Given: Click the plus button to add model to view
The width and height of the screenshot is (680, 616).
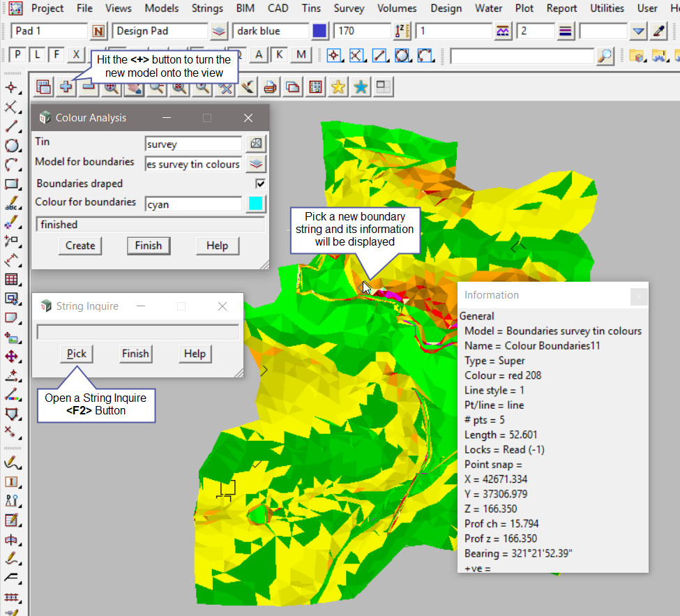Looking at the screenshot, I should pos(66,87).
